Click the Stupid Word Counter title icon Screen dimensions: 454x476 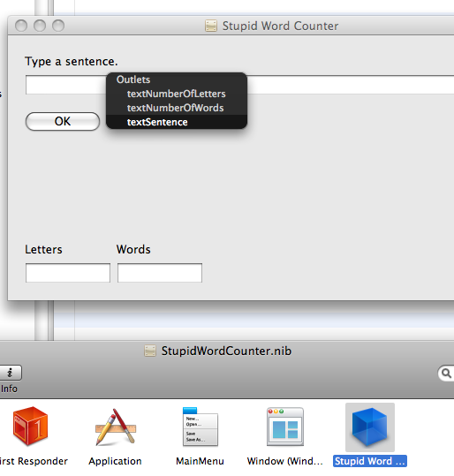211,26
